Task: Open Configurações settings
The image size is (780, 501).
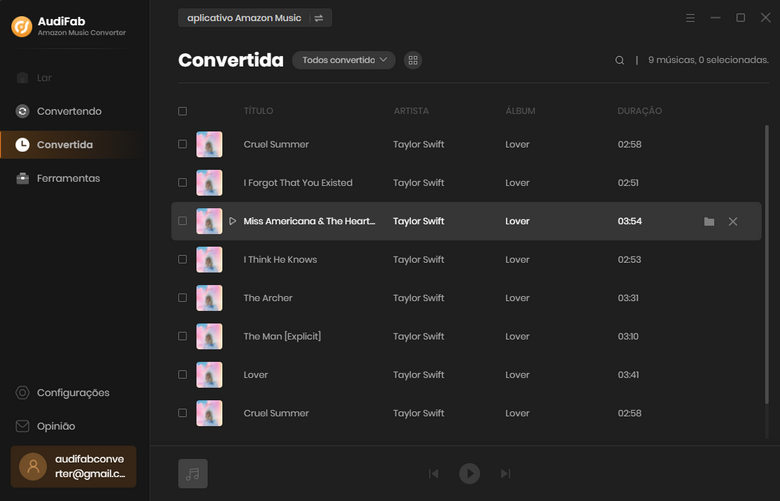Action: pos(75,393)
